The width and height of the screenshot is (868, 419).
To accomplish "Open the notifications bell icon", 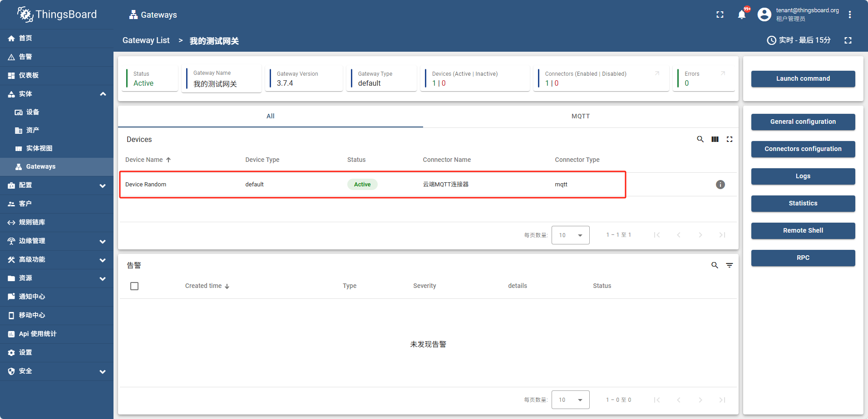I will (x=741, y=15).
